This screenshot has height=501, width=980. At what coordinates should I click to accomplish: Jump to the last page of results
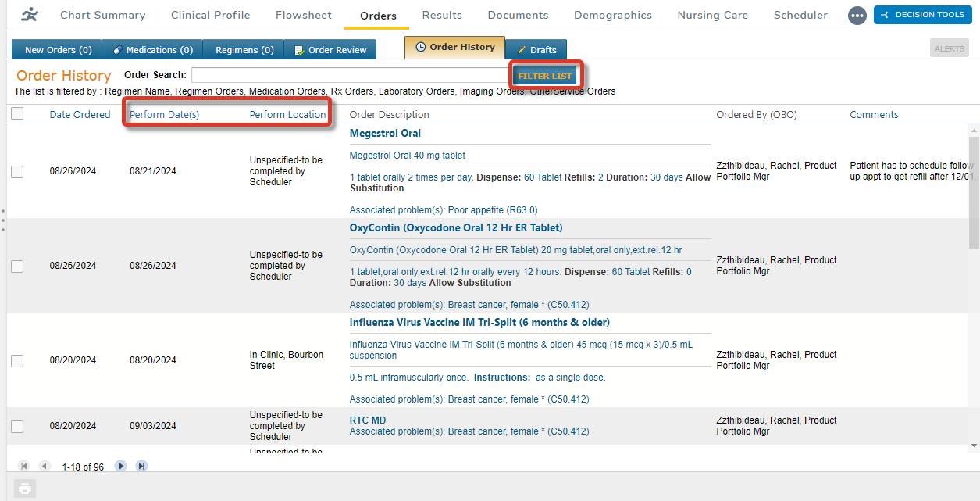point(141,466)
